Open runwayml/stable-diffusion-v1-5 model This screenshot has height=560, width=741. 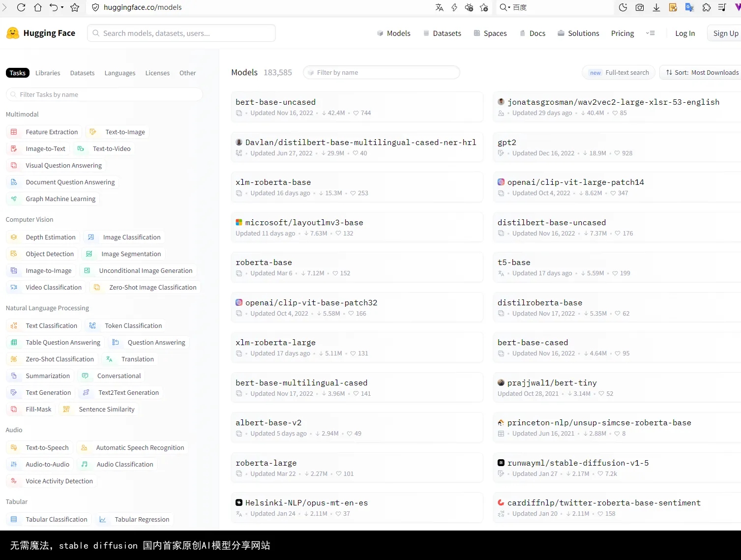[617, 468]
